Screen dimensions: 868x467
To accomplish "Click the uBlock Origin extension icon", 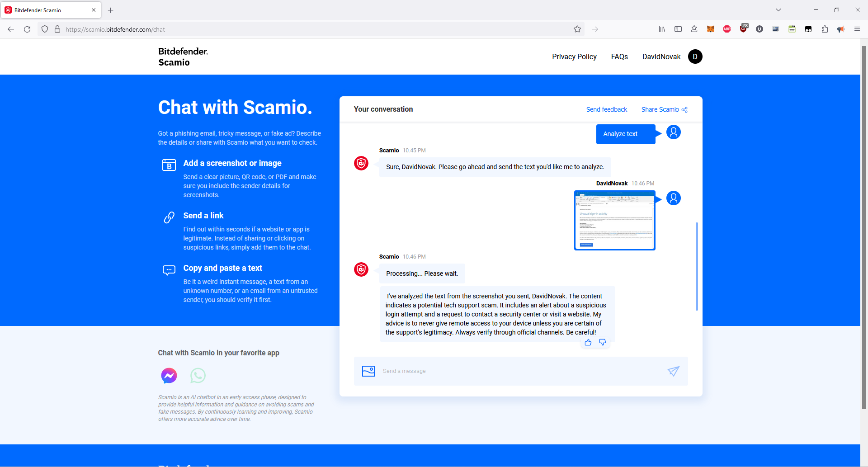I will 743,28.
